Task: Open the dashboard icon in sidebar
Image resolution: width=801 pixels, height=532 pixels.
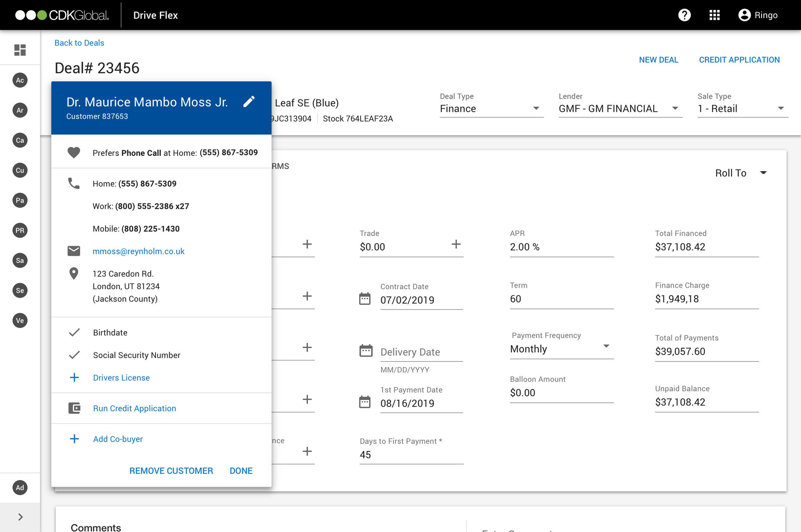Action: coord(20,50)
